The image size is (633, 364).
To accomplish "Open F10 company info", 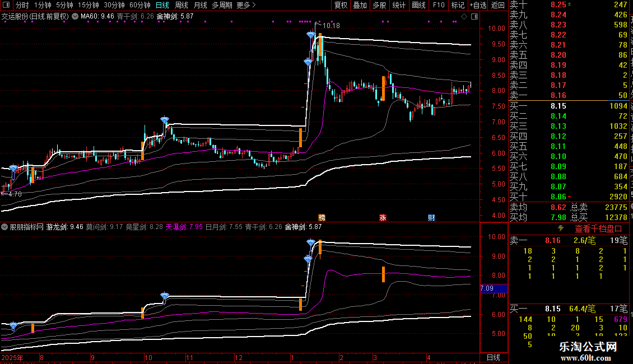I will coord(439,5).
